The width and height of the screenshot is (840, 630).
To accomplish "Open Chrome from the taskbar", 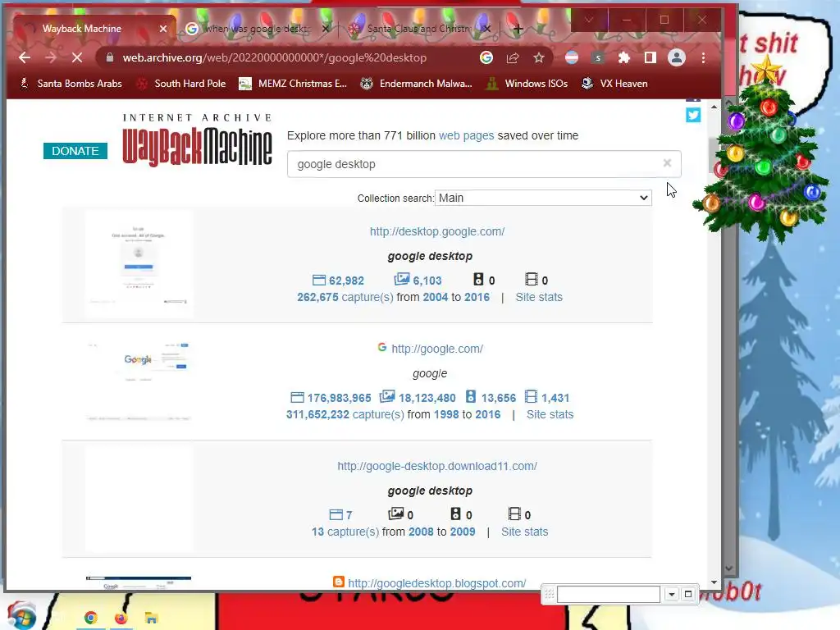I will [x=90, y=619].
